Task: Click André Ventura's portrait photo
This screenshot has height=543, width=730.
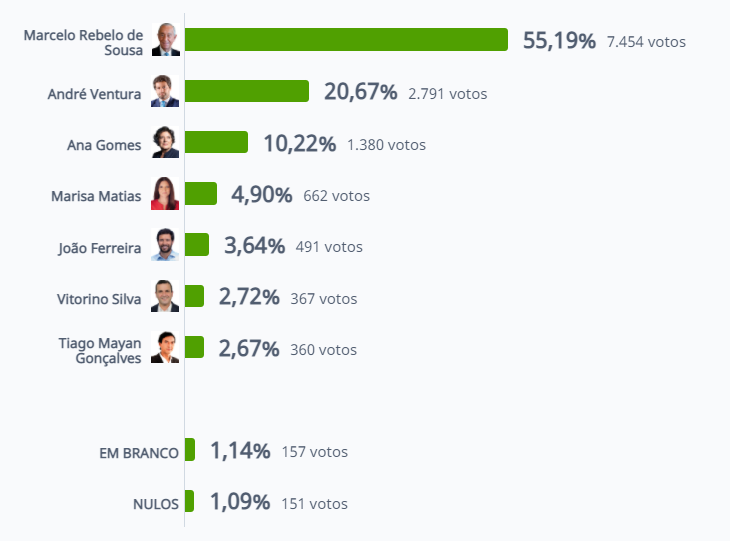Action: (165, 91)
